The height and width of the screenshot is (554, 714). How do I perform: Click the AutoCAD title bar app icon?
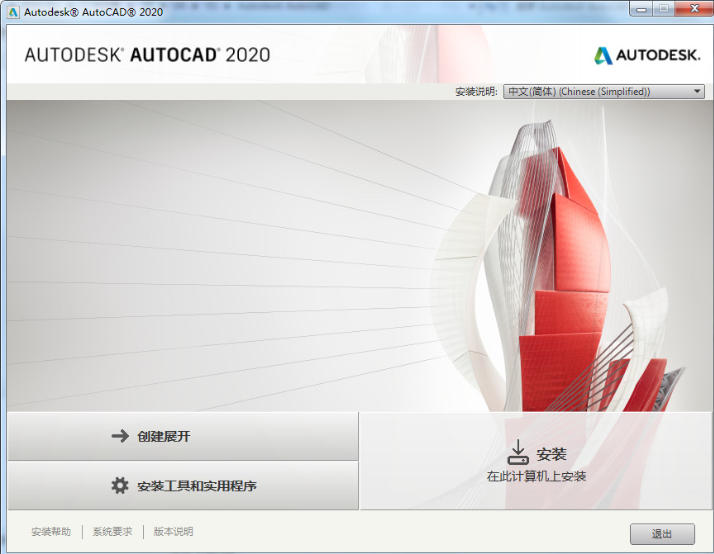coord(14,12)
